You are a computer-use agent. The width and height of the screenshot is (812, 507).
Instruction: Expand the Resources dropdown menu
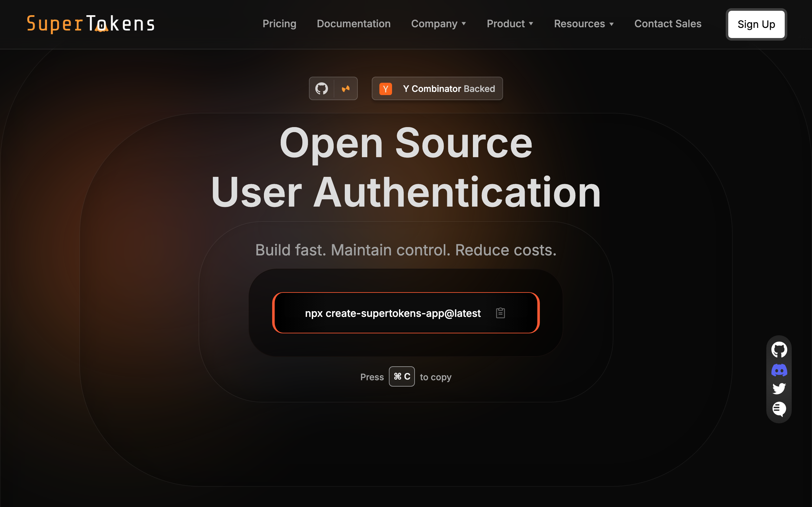pyautogui.click(x=584, y=24)
